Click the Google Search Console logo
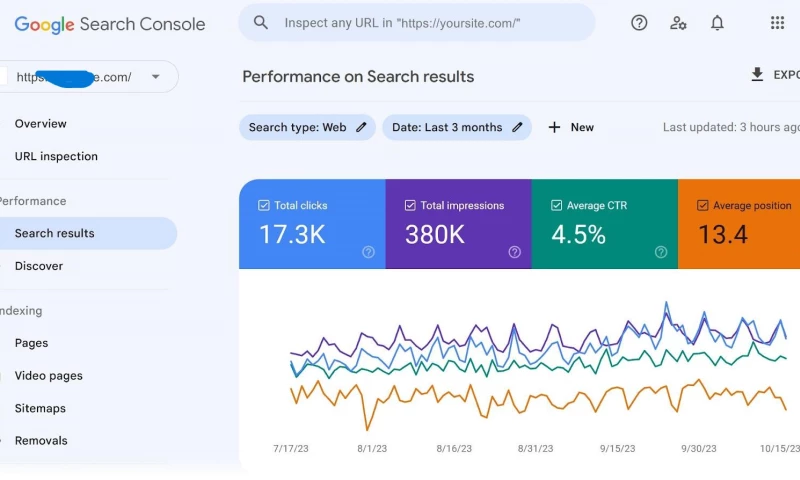This screenshot has width=800, height=480. pos(110,24)
